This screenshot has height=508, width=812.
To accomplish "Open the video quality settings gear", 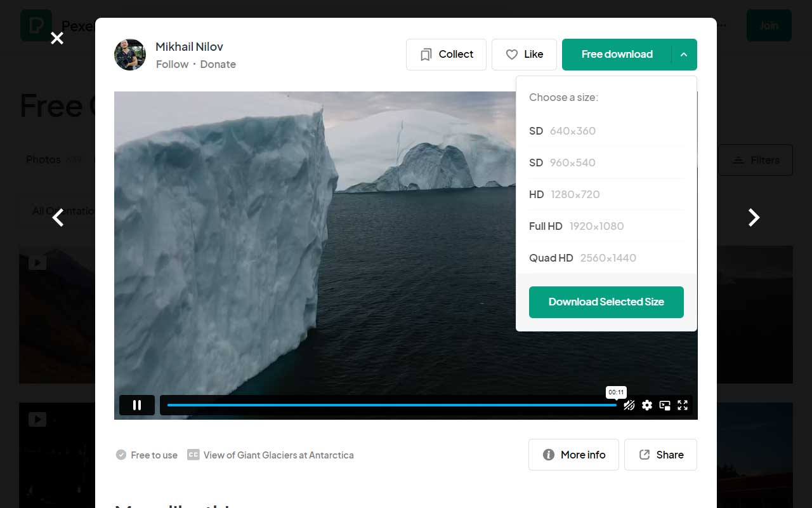I will click(x=646, y=404).
